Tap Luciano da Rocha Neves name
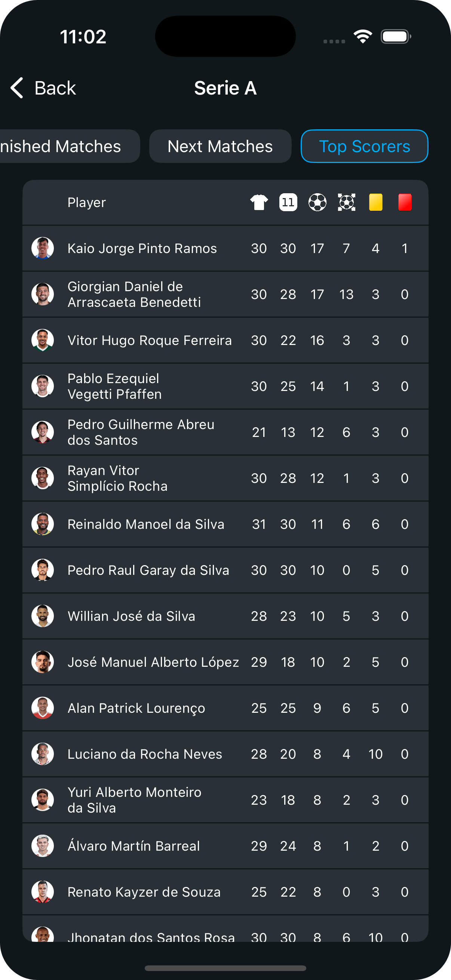The image size is (451, 980). (x=145, y=754)
